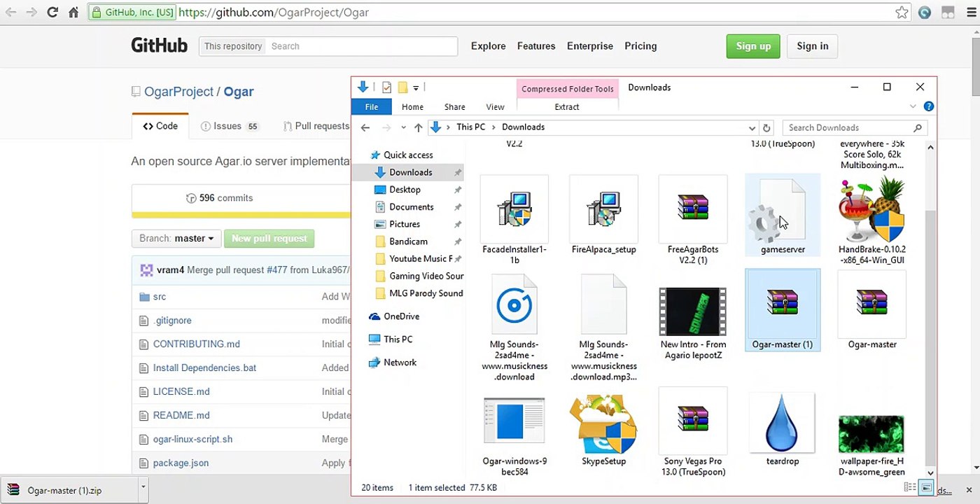Click the Sign in button

coord(812,46)
